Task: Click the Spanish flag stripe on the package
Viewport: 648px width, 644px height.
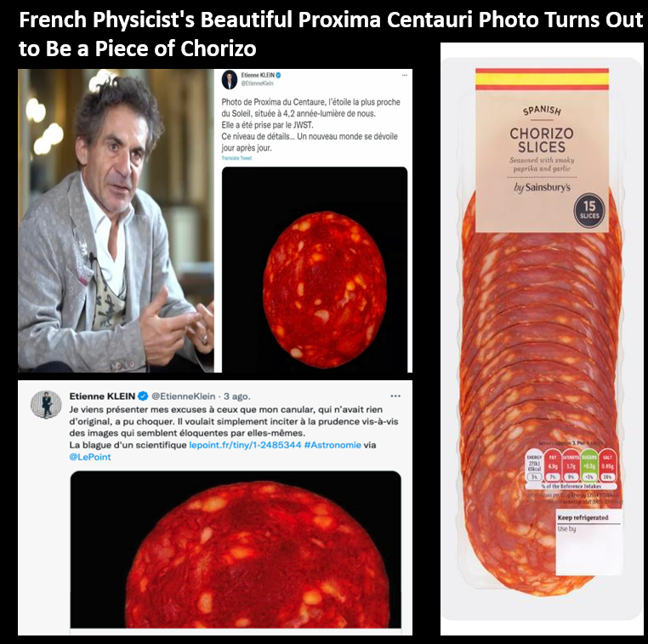Action: pyautogui.click(x=542, y=79)
